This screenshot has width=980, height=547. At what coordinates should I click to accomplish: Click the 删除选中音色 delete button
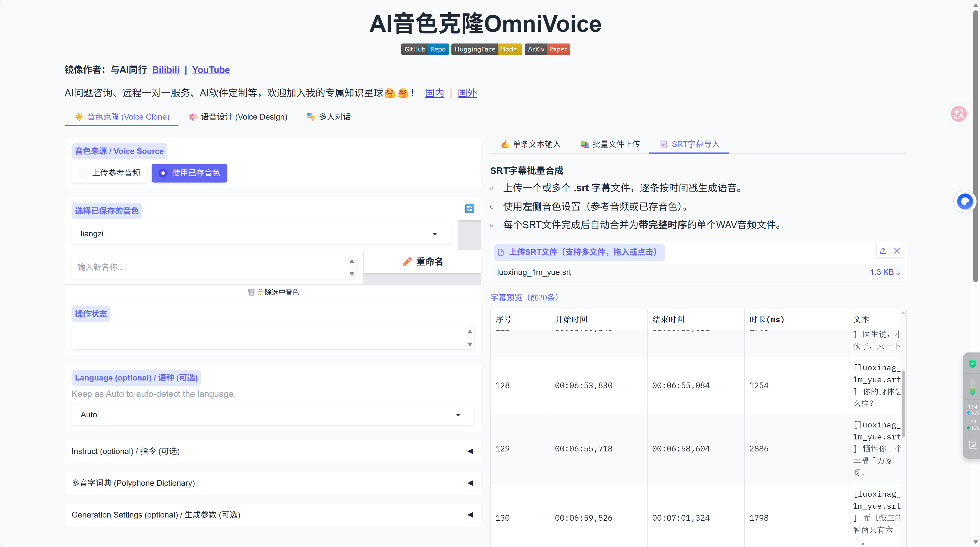pos(273,292)
